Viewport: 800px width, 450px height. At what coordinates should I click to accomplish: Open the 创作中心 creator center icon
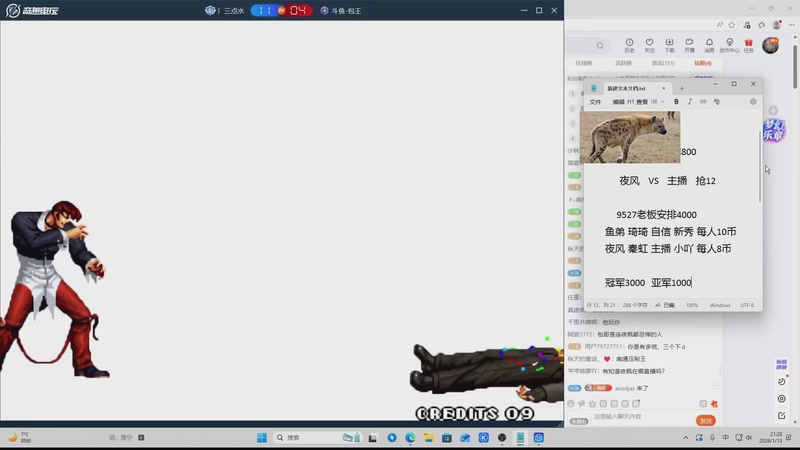pyautogui.click(x=730, y=45)
